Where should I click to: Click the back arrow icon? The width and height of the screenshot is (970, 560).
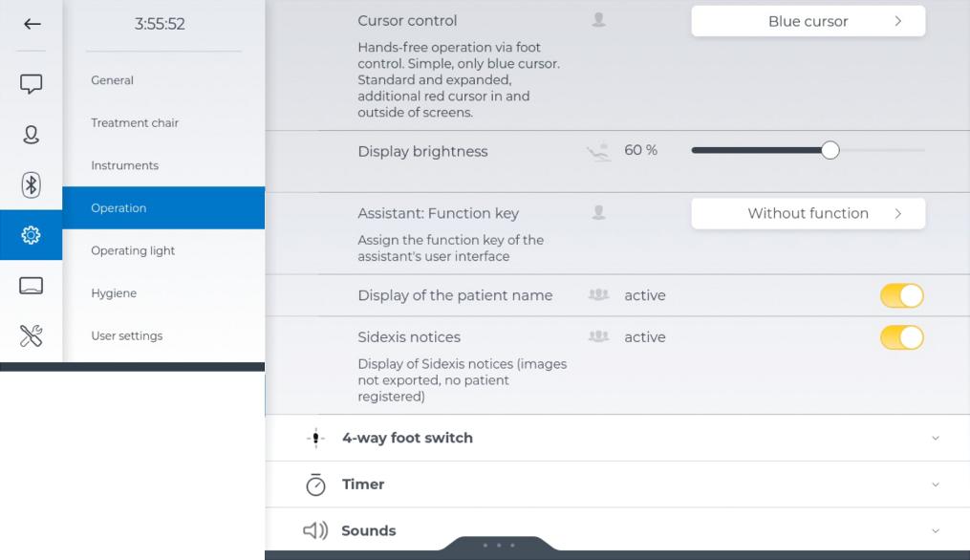pos(32,24)
